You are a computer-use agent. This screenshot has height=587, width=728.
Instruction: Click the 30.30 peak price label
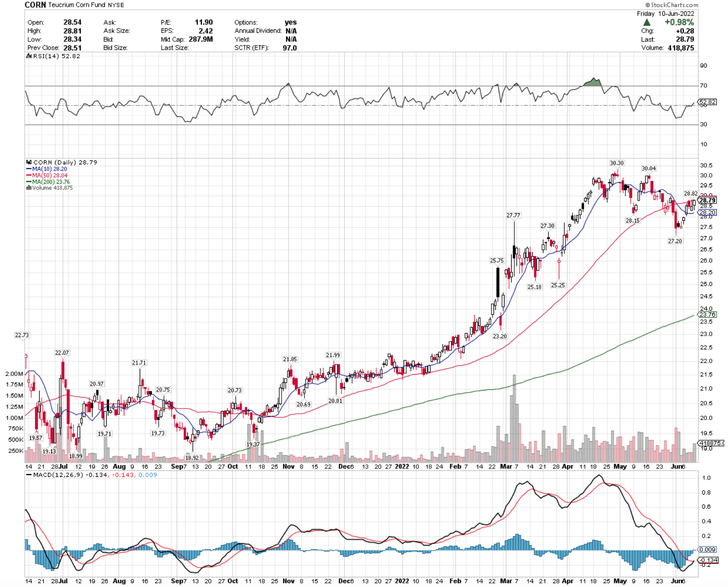point(617,163)
